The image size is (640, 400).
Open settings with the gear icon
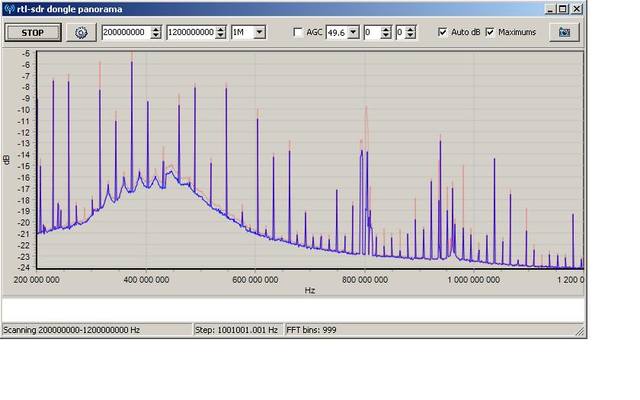82,32
